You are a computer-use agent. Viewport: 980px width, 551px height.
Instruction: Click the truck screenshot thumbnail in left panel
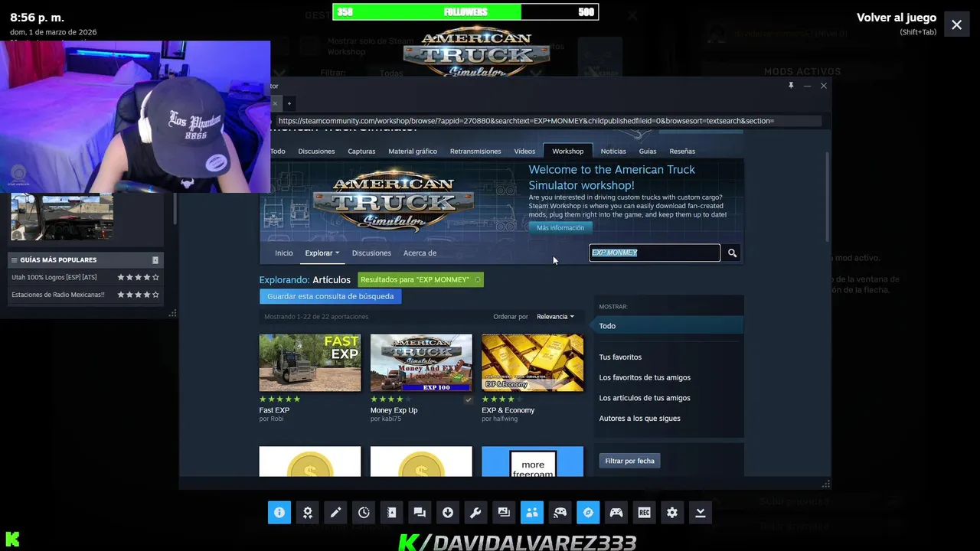click(x=62, y=217)
